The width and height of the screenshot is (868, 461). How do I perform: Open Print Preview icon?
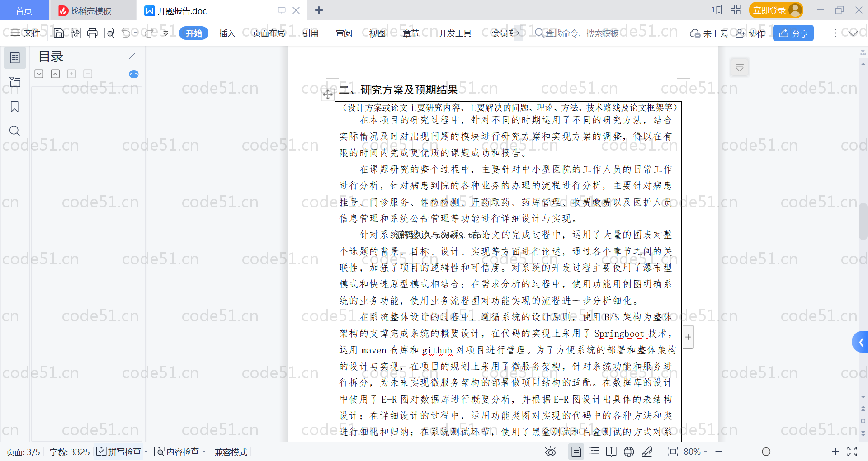click(109, 33)
